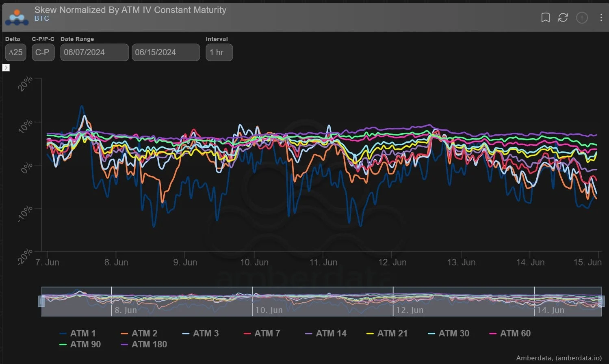Click the 10. Jun label in the navigator
This screenshot has width=609, height=364.
pos(269,310)
